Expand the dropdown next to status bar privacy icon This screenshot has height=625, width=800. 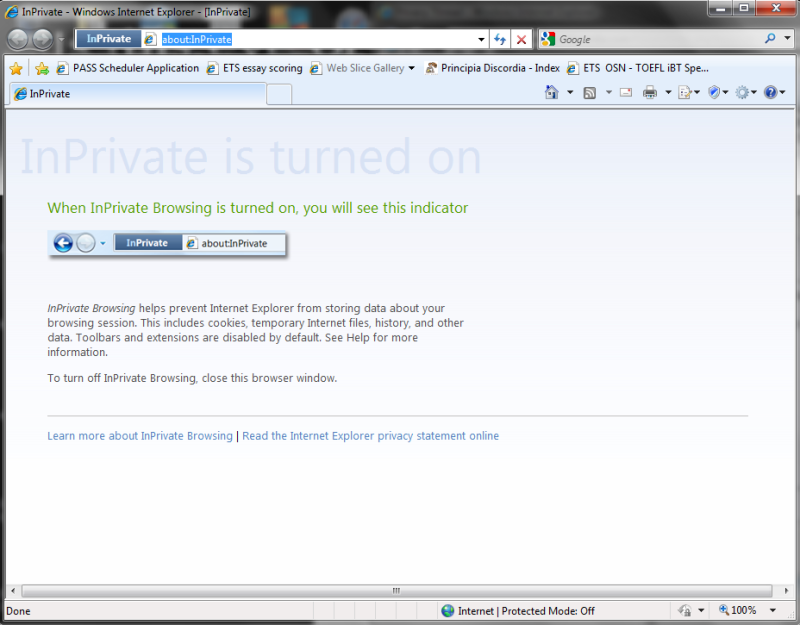(x=701, y=610)
